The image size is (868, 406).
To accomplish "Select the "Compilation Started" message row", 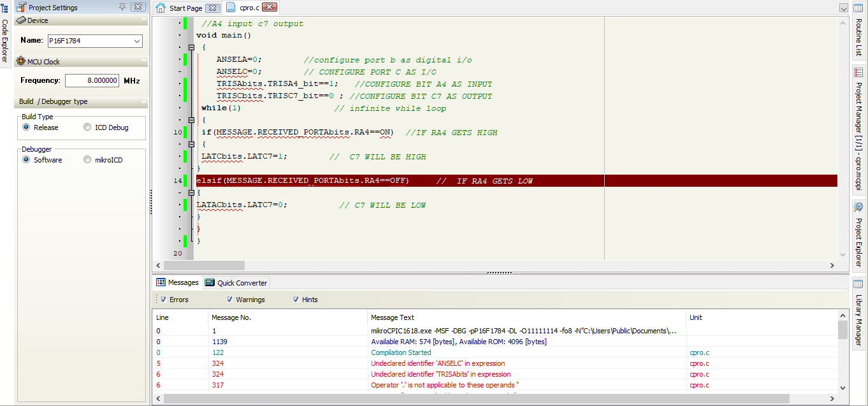I will click(x=495, y=352).
